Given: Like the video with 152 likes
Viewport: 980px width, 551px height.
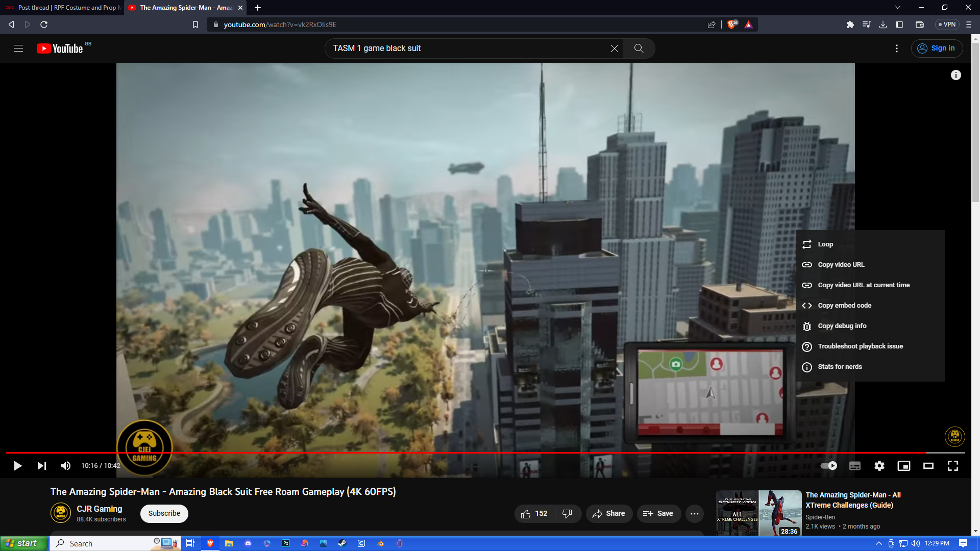Looking at the screenshot, I should [534, 514].
